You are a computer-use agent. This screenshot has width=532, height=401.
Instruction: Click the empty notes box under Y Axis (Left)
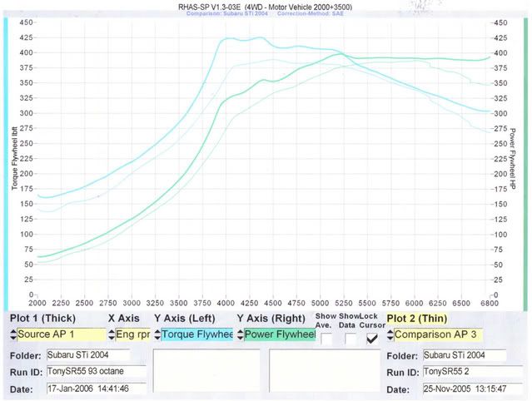(x=206, y=371)
